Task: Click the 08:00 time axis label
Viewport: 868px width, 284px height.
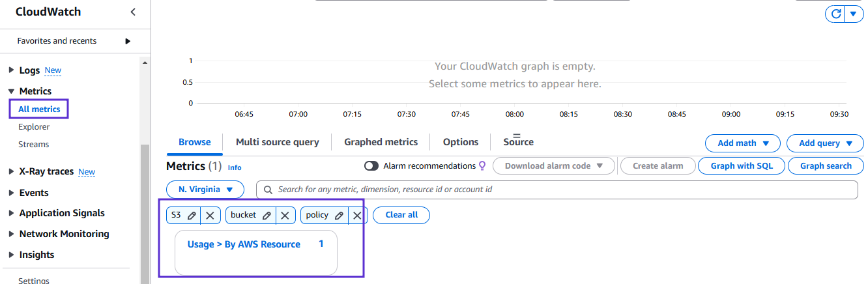Action: point(514,114)
